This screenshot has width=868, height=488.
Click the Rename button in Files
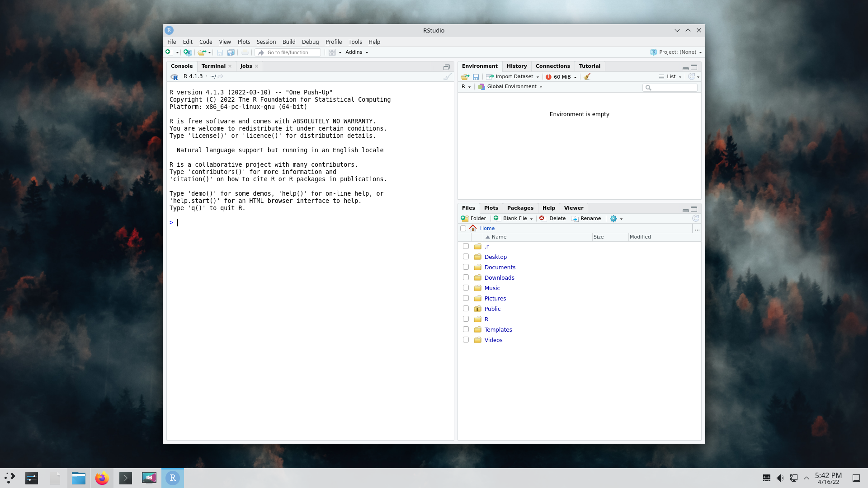(586, 219)
